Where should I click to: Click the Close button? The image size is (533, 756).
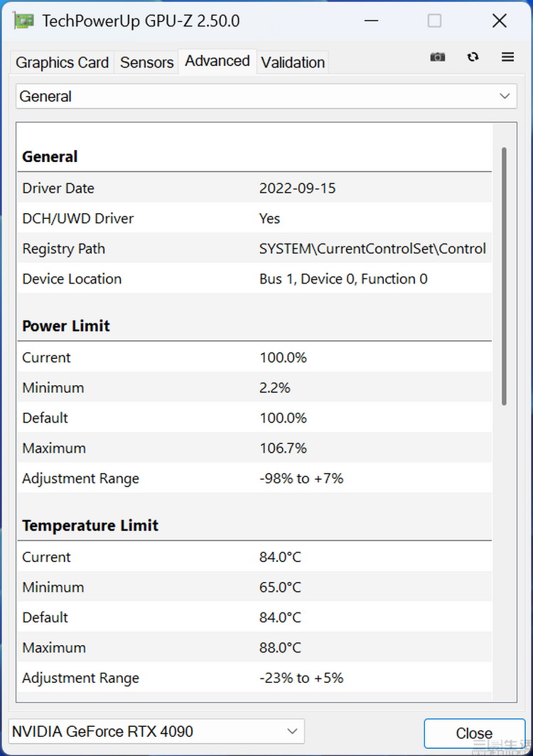point(473,733)
